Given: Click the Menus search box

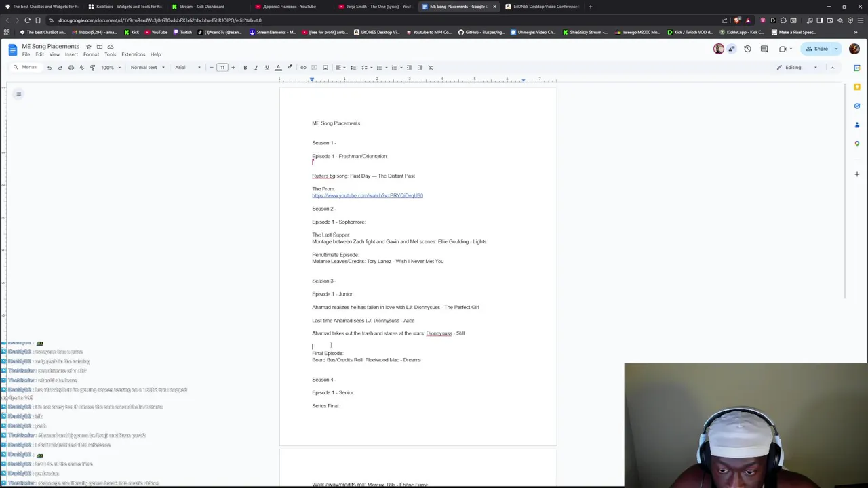Looking at the screenshot, I should 25,68.
